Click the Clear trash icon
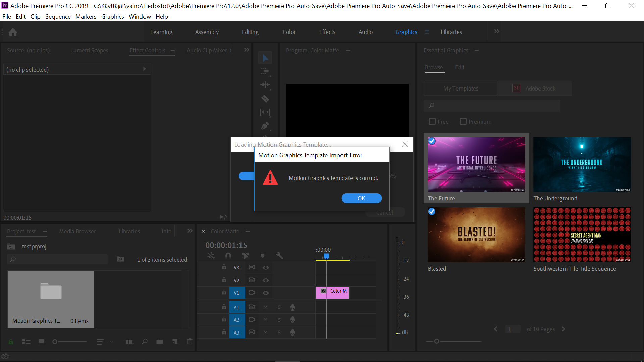Viewport: 644px width, 362px height. point(190,342)
